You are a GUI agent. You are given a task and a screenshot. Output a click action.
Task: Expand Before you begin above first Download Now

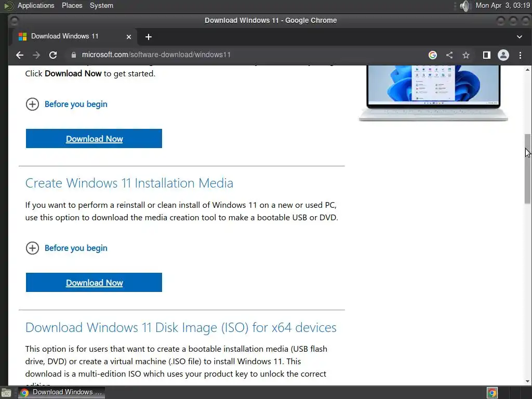(66, 104)
